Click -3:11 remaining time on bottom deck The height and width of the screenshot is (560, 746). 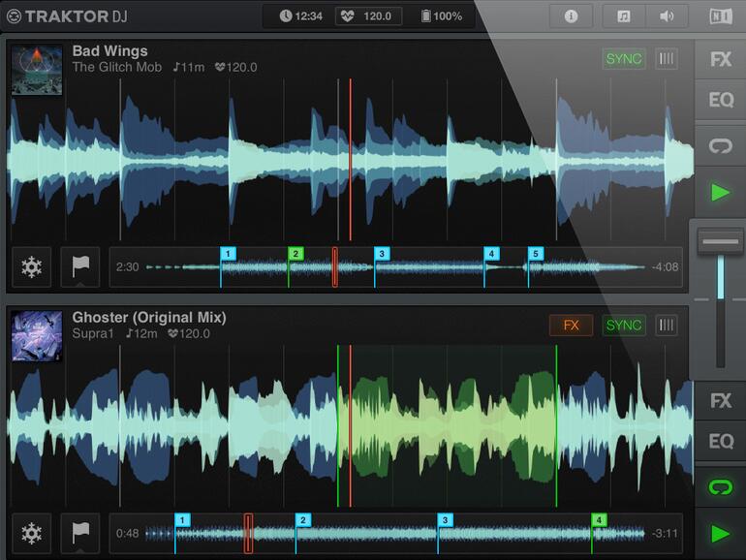point(666,533)
